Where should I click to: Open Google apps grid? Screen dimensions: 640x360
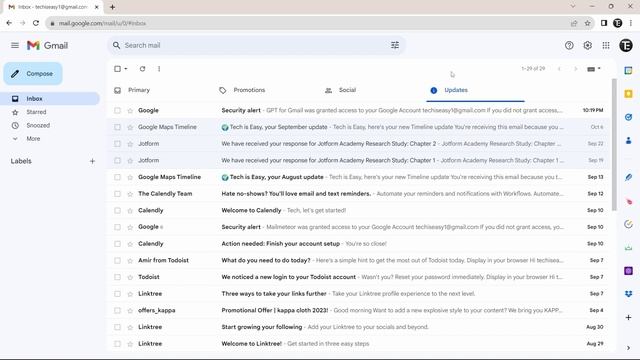[x=606, y=45]
